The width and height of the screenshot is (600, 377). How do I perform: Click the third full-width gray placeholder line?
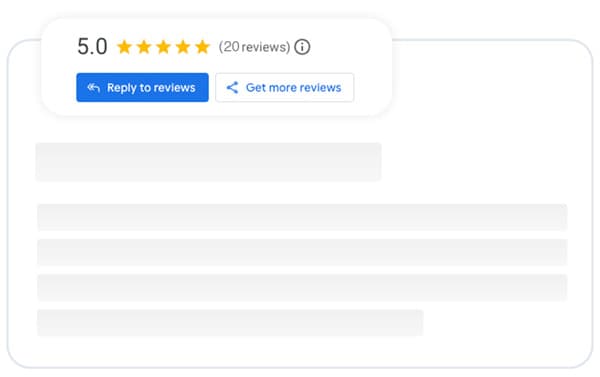click(x=302, y=287)
